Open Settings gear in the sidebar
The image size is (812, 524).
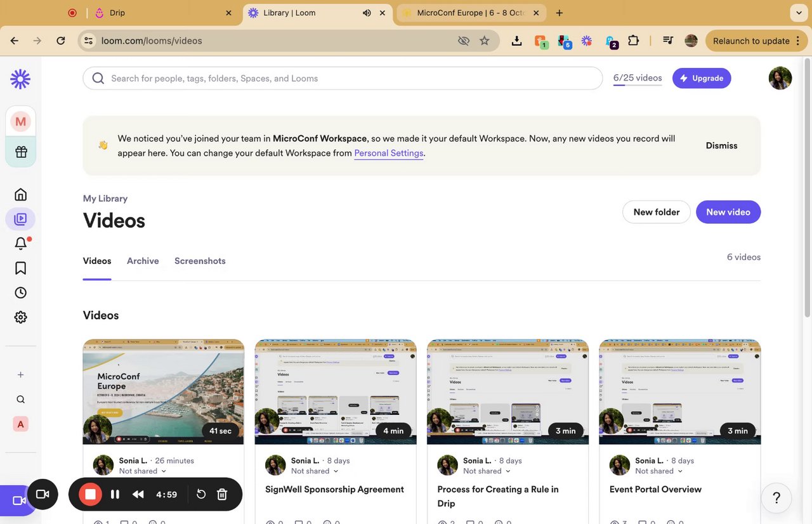point(21,317)
